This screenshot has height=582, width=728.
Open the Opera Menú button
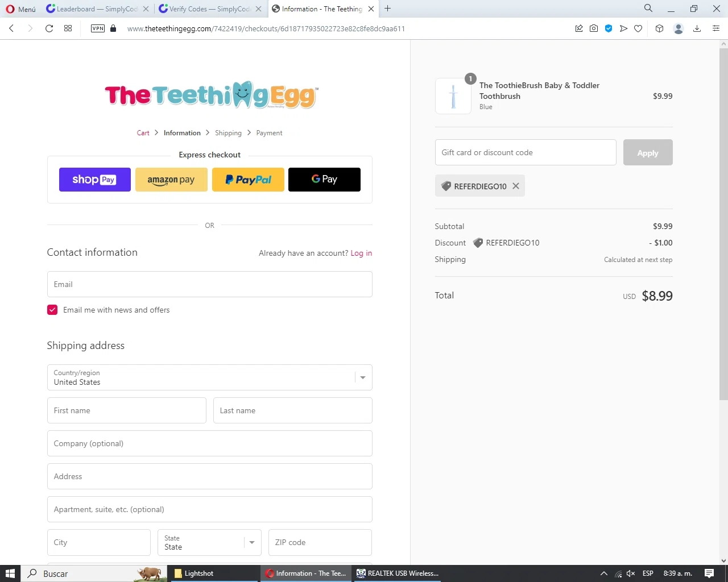(x=20, y=9)
